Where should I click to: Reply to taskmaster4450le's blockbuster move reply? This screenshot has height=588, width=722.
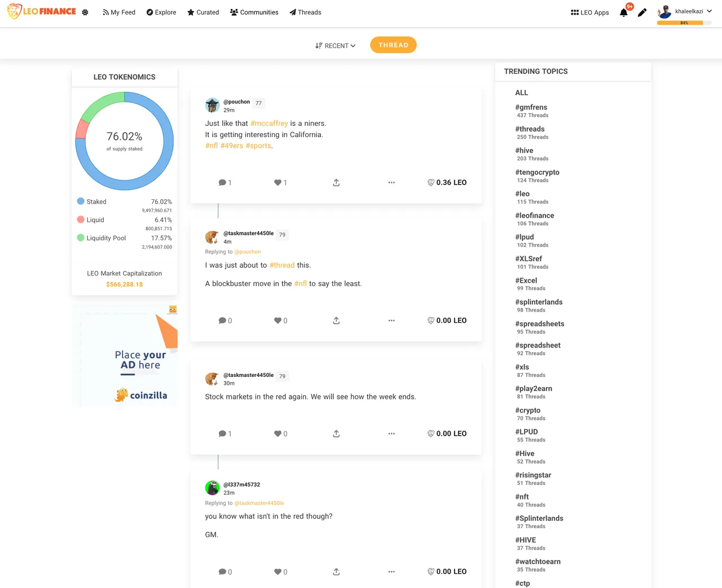(225, 321)
